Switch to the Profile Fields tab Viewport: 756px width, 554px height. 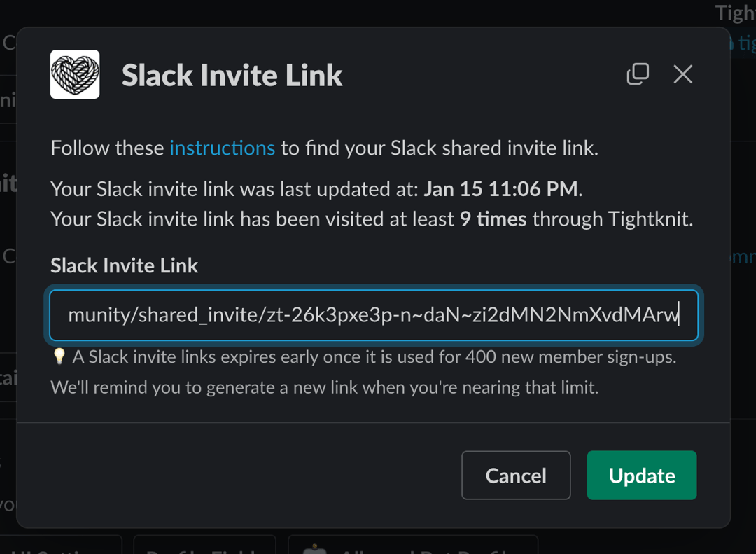click(204, 551)
